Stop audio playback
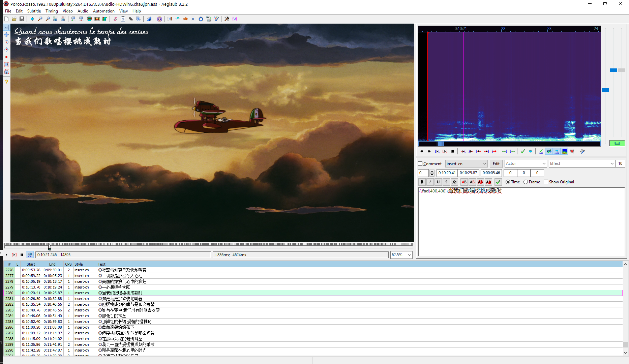The image size is (629, 364). 453,151
